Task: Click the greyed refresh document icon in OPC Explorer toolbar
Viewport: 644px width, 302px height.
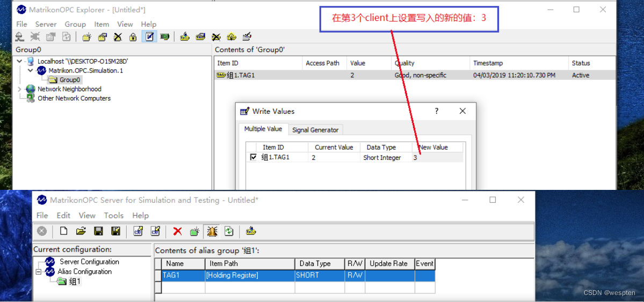Action: click(66, 37)
